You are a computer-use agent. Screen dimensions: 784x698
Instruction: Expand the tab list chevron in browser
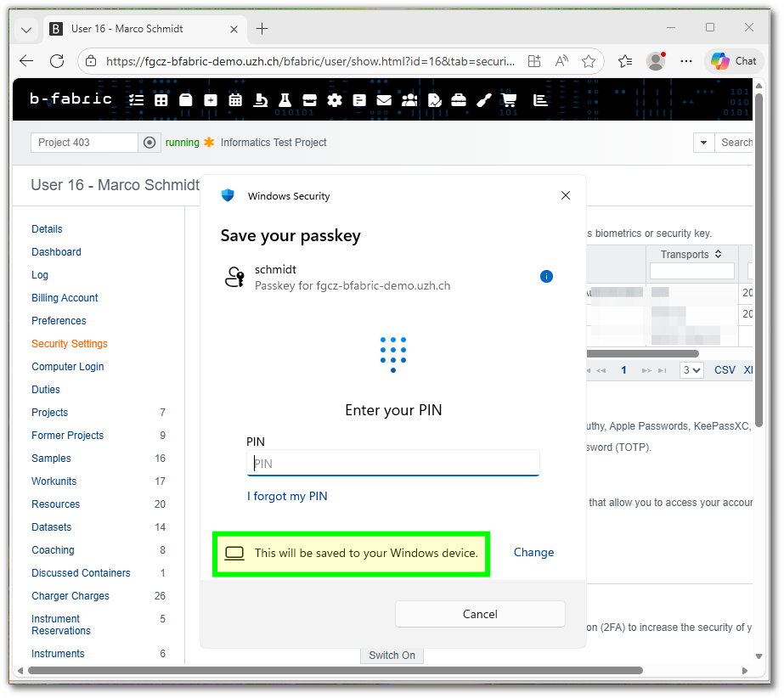[26, 30]
